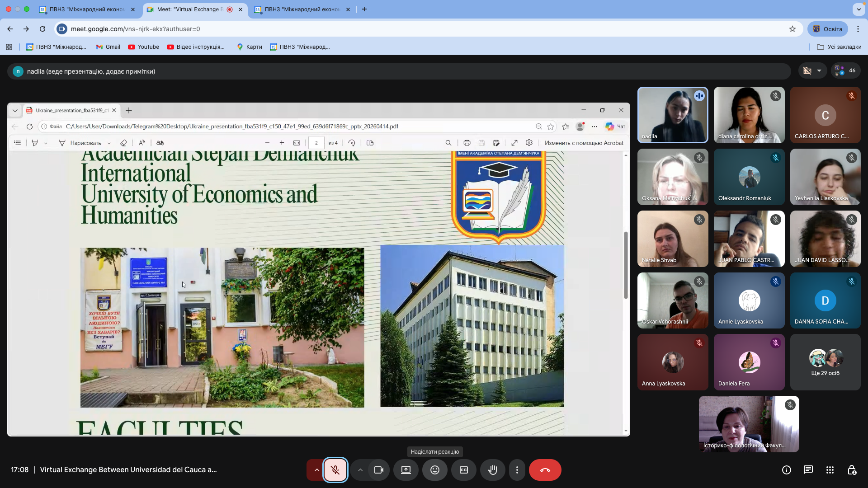
Task: Open the send reaction emoji button
Action: point(434,470)
